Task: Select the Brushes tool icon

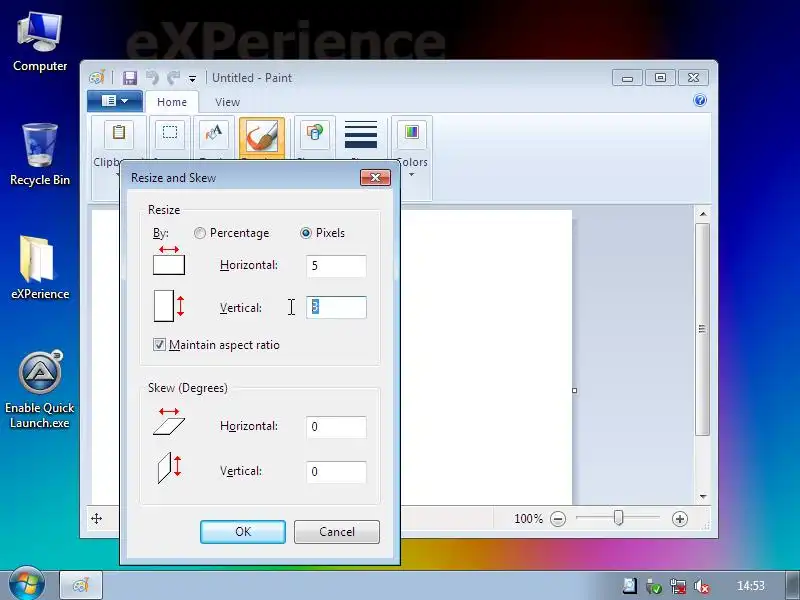Action: coord(262,136)
